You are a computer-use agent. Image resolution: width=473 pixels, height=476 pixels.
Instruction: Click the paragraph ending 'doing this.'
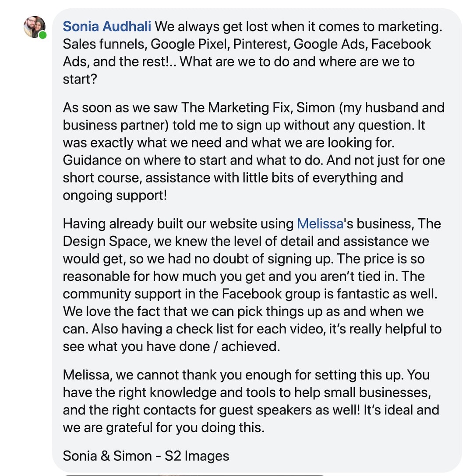[251, 401]
